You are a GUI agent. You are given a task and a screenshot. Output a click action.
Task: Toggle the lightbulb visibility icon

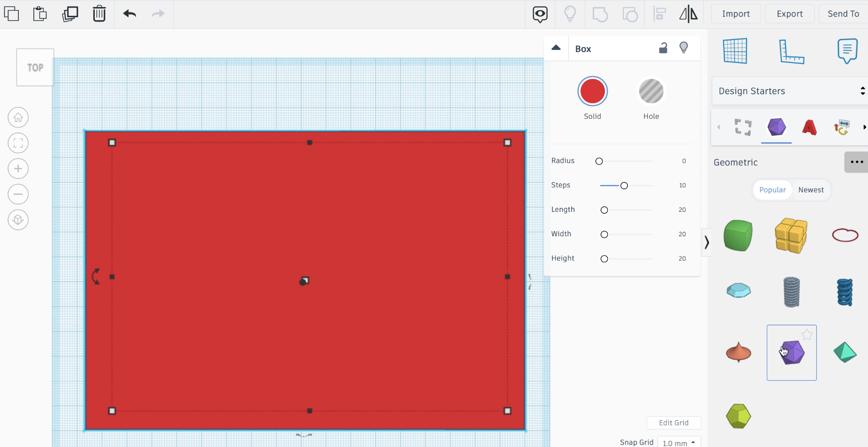point(684,47)
